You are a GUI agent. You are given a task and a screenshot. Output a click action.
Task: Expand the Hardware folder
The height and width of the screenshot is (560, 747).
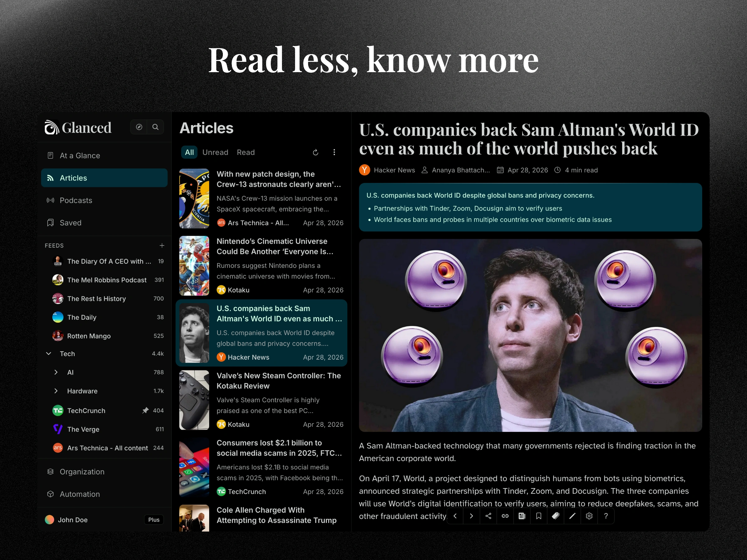click(56, 390)
